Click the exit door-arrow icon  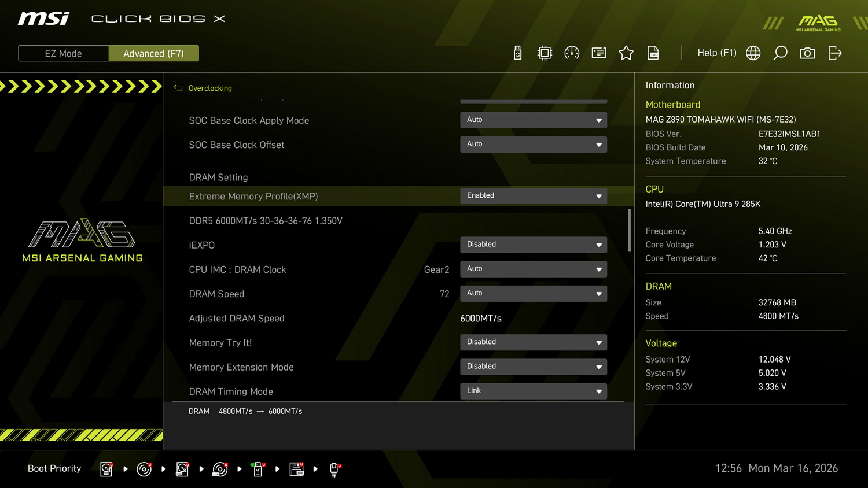[835, 53]
